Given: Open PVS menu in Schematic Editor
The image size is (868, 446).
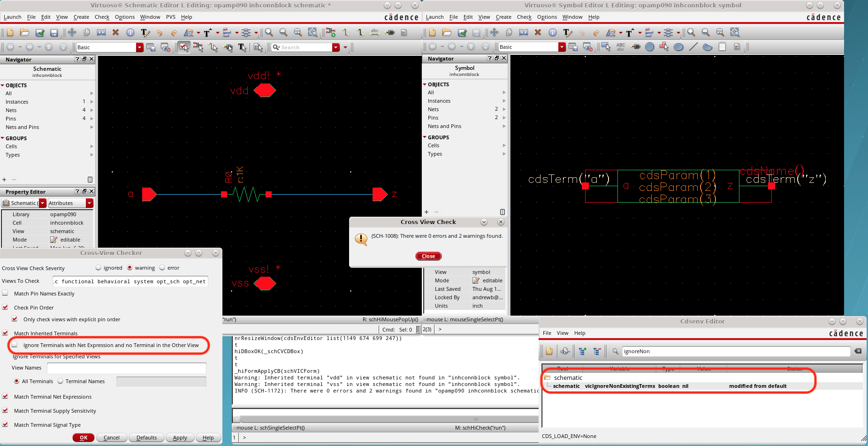Looking at the screenshot, I should [171, 17].
